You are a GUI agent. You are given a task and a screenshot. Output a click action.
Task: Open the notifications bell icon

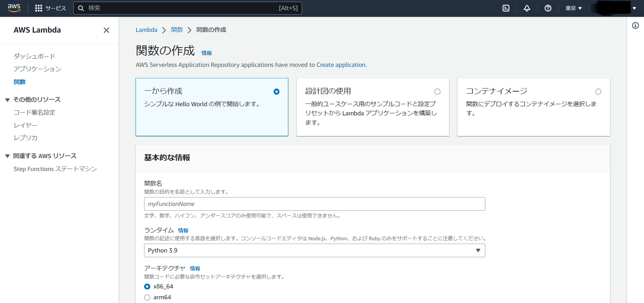click(527, 8)
